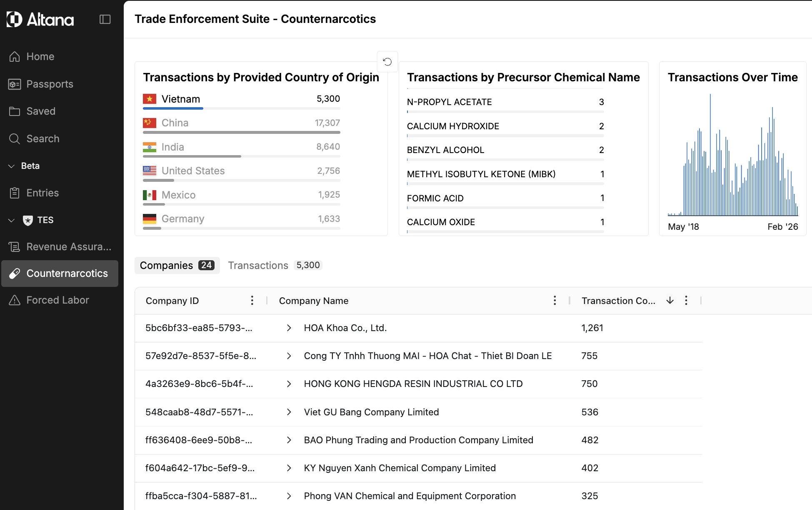Open Forced Labor in the sidebar
The image size is (812, 510).
point(60,300)
